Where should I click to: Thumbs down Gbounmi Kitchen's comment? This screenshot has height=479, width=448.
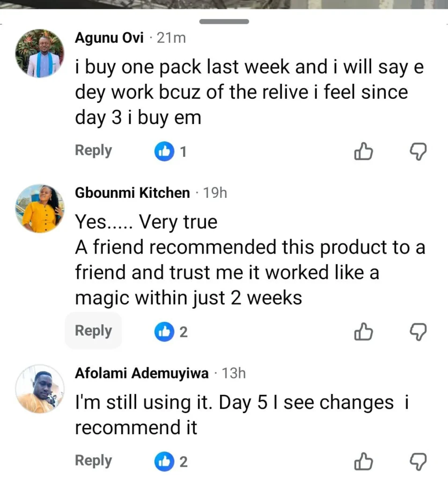pyautogui.click(x=418, y=332)
